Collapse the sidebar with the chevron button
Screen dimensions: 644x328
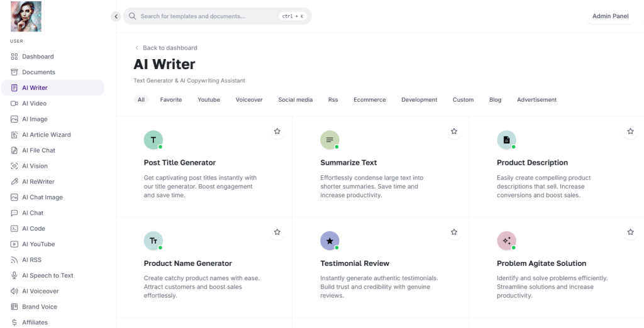[116, 16]
